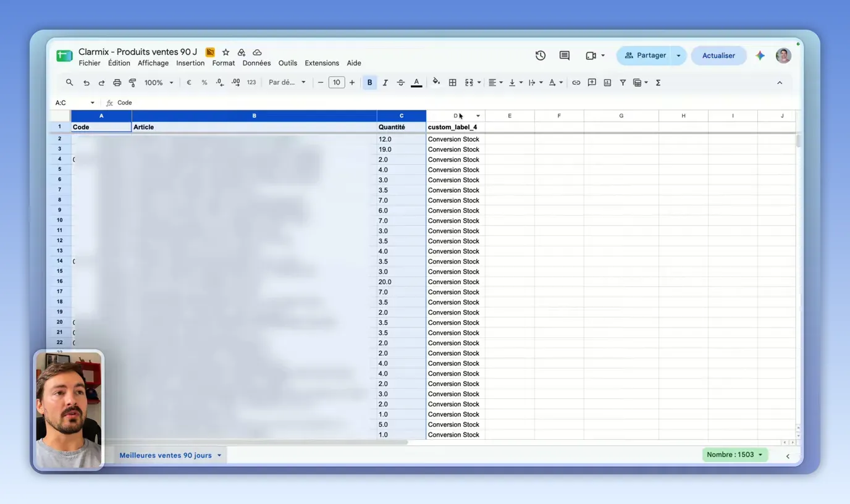Open the merge cells dropdown arrow
This screenshot has height=504, width=850.
pyautogui.click(x=479, y=83)
